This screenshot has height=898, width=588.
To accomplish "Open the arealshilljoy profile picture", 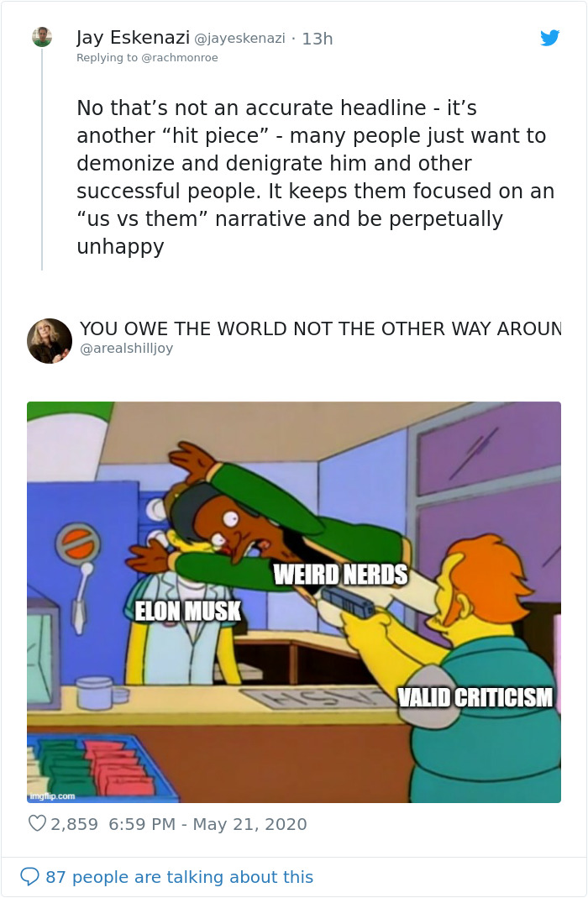I will pos(50,341).
